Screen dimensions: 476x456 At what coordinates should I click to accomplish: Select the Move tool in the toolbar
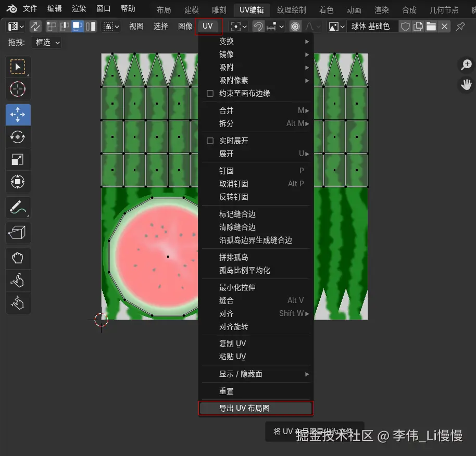18,115
